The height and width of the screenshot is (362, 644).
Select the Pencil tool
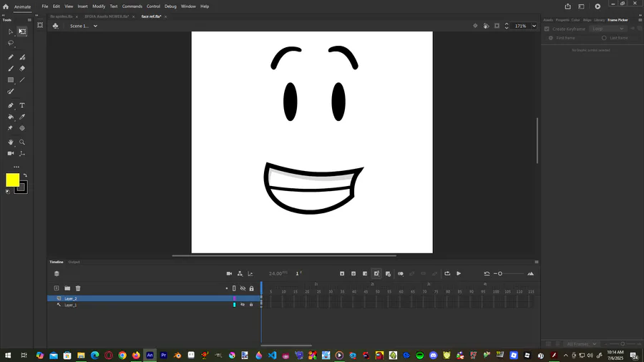[11, 57]
